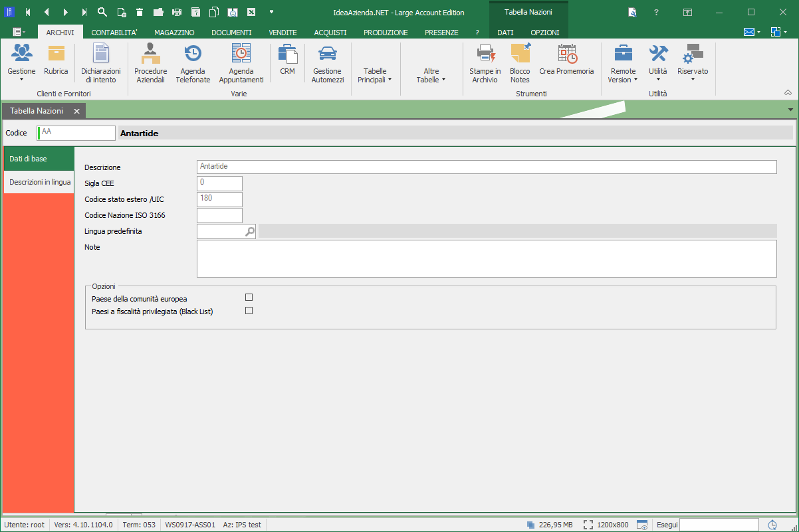
Task: Click Crea Promemoria
Action: point(566,60)
